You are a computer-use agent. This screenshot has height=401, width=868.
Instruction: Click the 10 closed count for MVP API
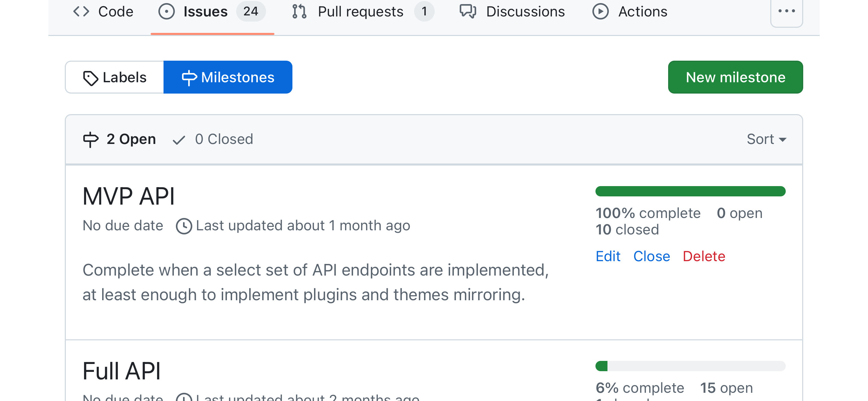click(x=627, y=230)
